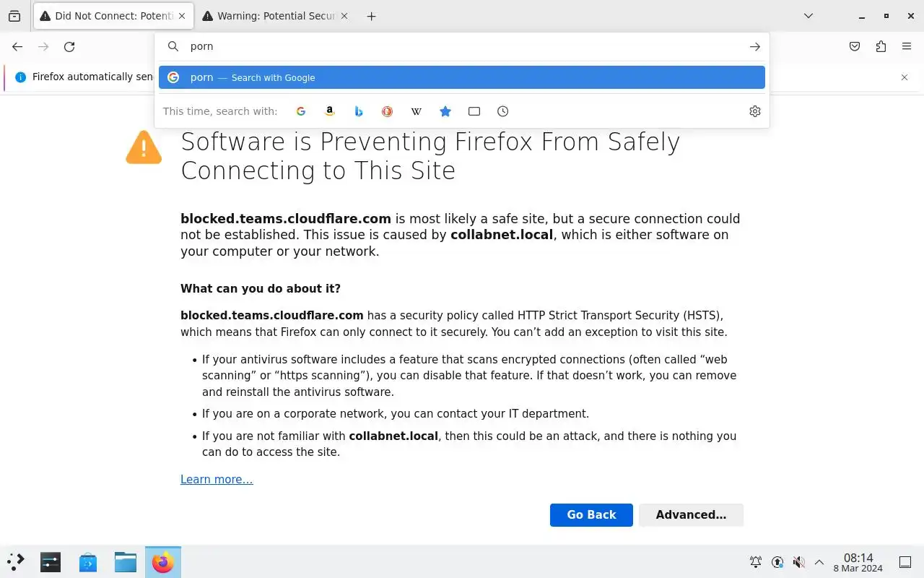Image resolution: width=924 pixels, height=578 pixels.
Task: Save page to Pocket
Action: [855, 47]
